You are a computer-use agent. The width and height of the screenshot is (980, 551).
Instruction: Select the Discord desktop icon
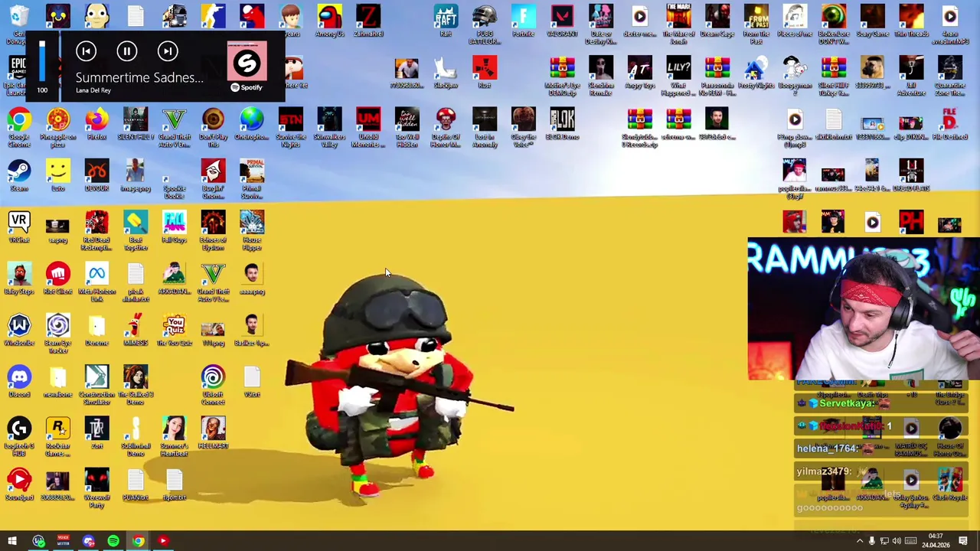click(19, 380)
